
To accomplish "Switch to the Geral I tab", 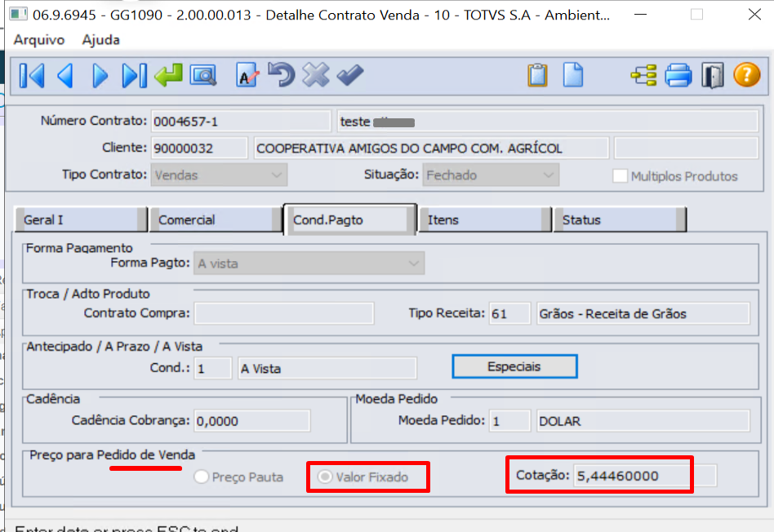I will tap(82, 219).
